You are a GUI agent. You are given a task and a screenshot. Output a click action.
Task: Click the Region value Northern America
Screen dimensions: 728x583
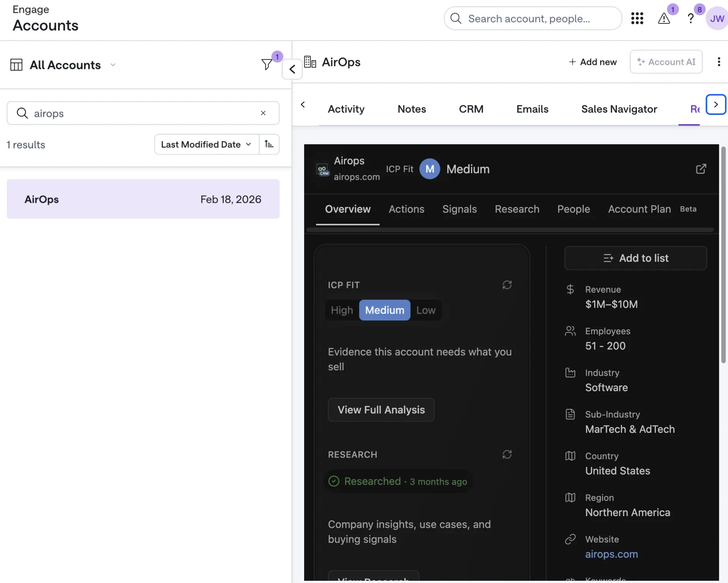pyautogui.click(x=628, y=512)
